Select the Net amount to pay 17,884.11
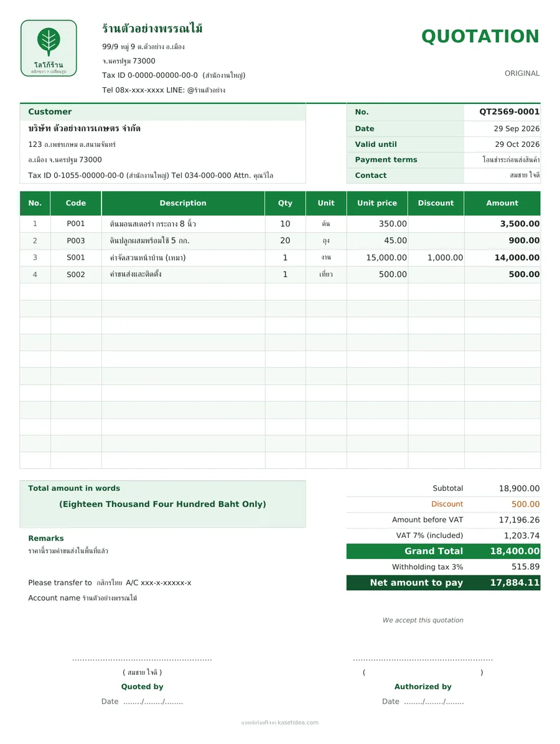 (x=515, y=583)
